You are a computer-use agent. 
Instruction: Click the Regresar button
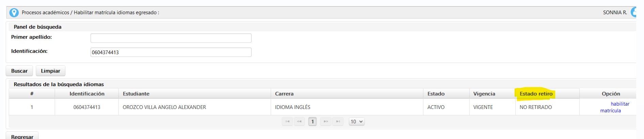click(22, 136)
